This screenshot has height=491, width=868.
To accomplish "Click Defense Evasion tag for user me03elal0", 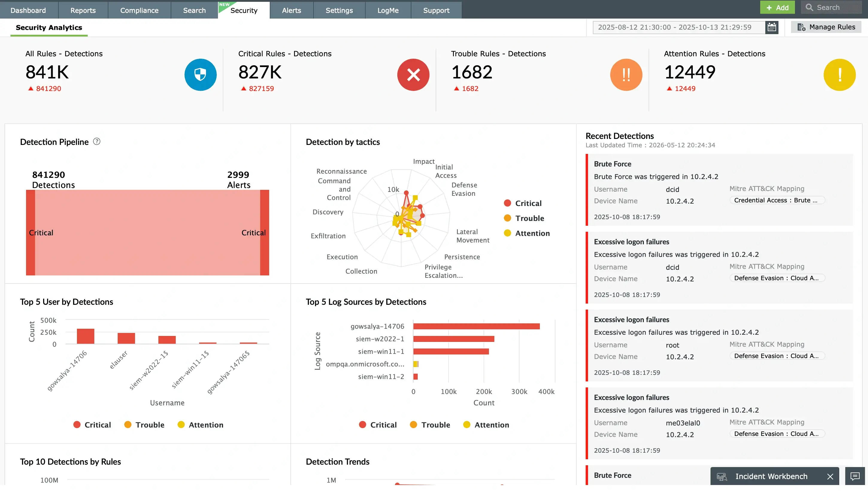I will (777, 434).
